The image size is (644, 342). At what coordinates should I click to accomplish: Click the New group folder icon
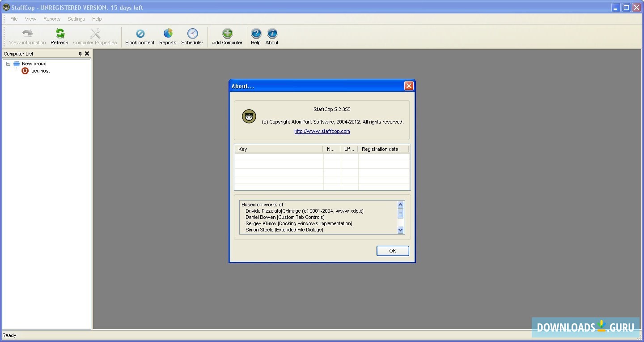click(17, 64)
